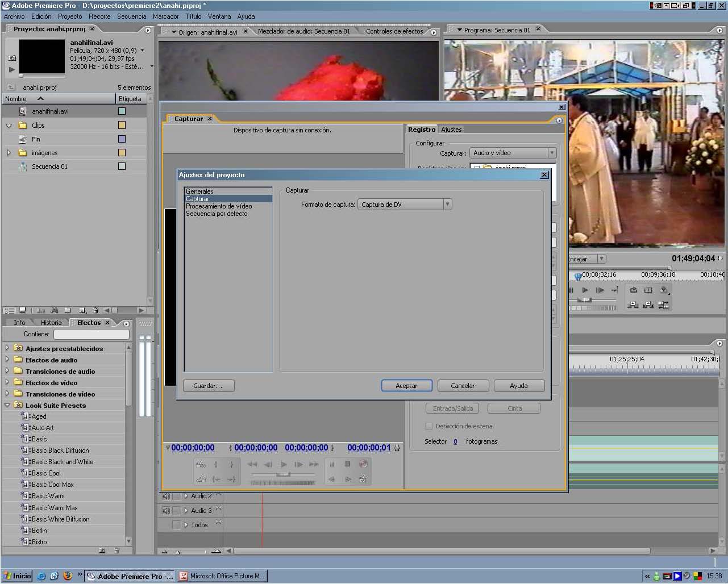Screen dimensions: 728x584
Task: Click the Safe Margins icon in Program monitor
Action: [x=648, y=290]
